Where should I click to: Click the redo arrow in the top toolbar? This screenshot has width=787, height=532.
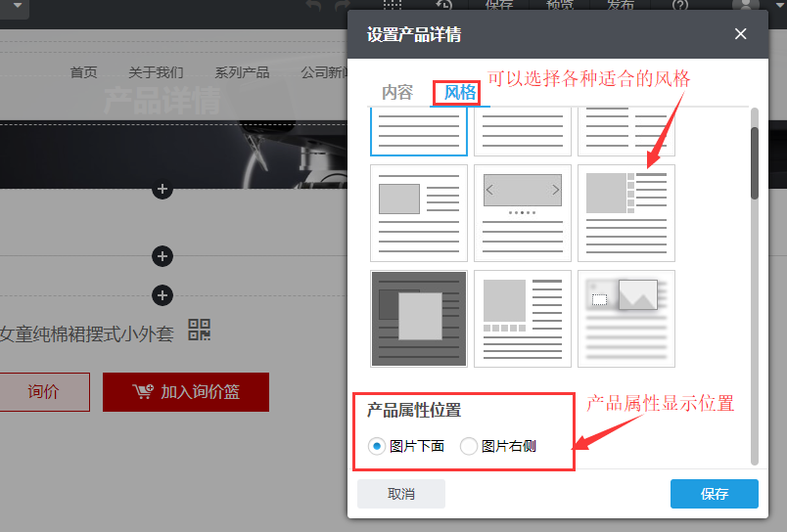343,5
